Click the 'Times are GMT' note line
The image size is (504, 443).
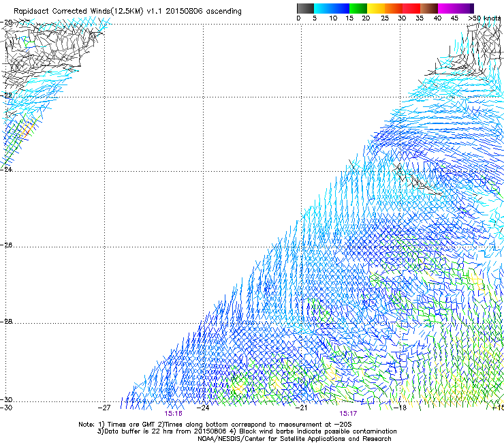[x=215, y=425]
